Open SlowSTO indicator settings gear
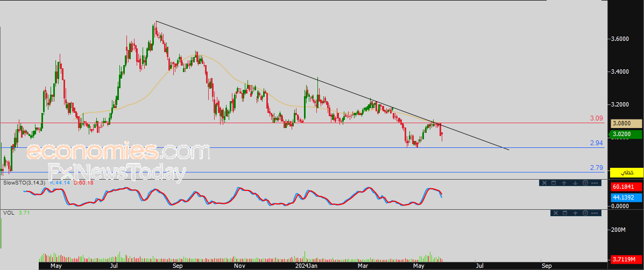644x270 pixels. 585,183
